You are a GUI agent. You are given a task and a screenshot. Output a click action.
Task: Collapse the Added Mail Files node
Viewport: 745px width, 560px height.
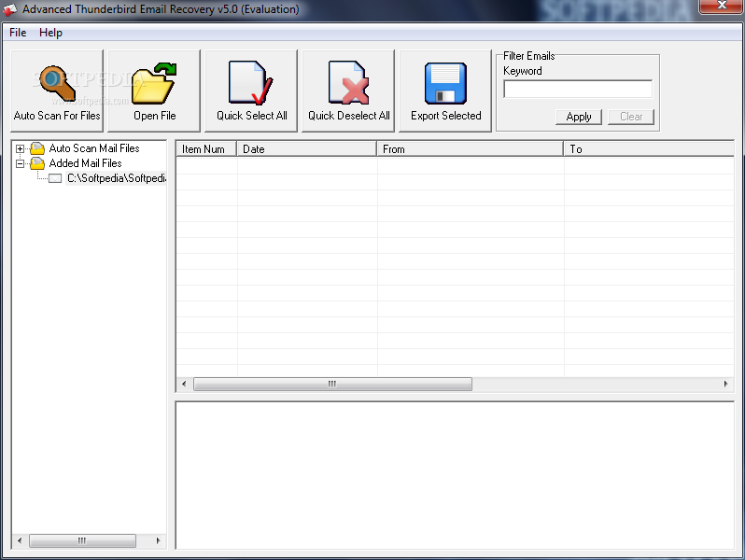pyautogui.click(x=20, y=164)
